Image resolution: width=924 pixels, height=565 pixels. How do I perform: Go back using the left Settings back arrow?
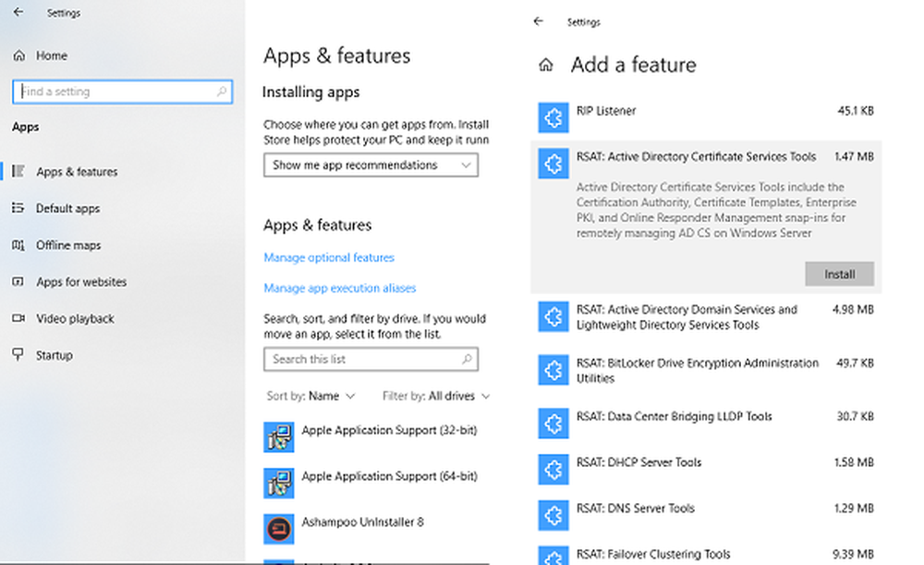pyautogui.click(x=18, y=12)
